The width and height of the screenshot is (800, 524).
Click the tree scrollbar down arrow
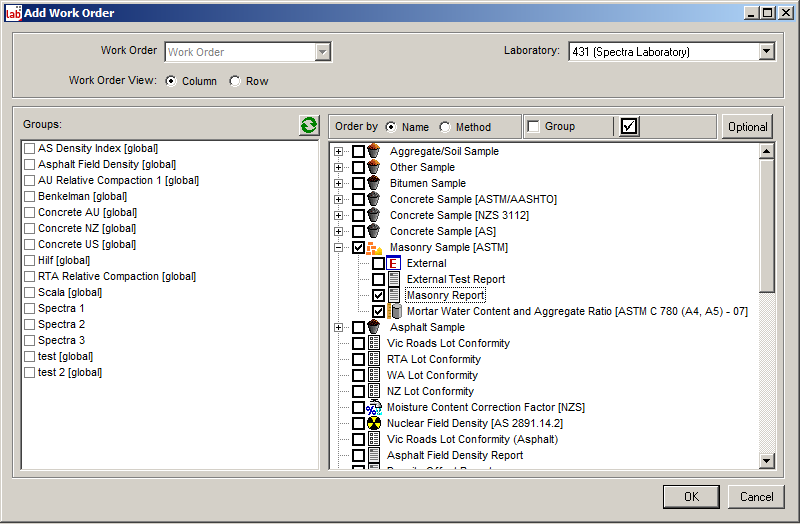tap(767, 460)
